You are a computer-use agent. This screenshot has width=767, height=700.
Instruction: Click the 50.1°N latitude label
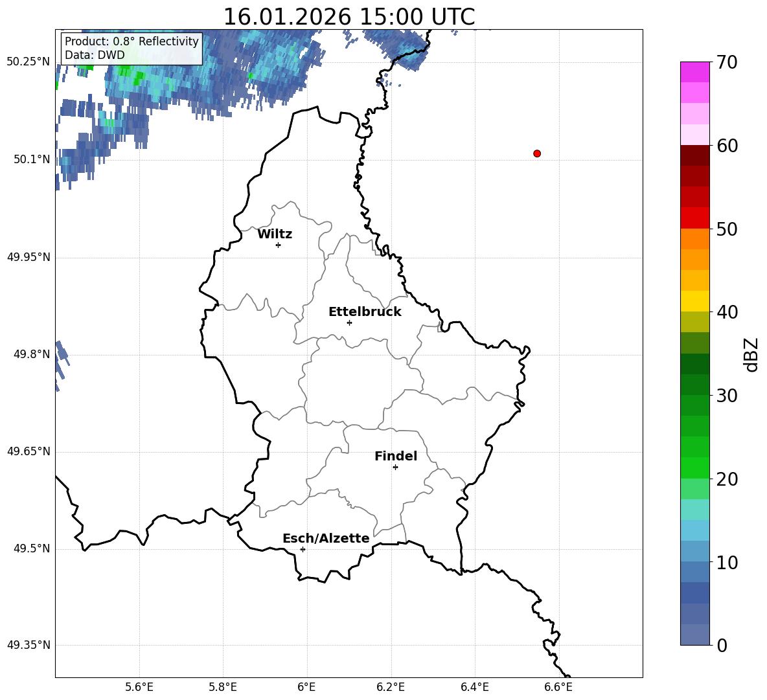32,159
